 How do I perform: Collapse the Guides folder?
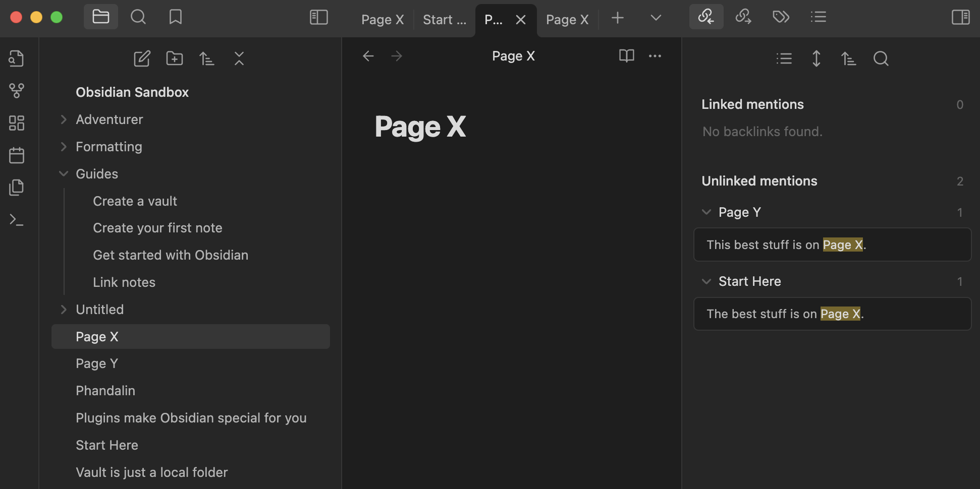pyautogui.click(x=96, y=174)
